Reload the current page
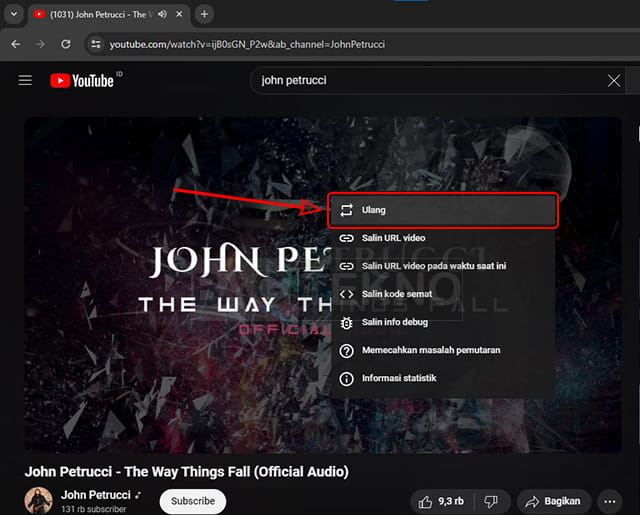 [66, 44]
